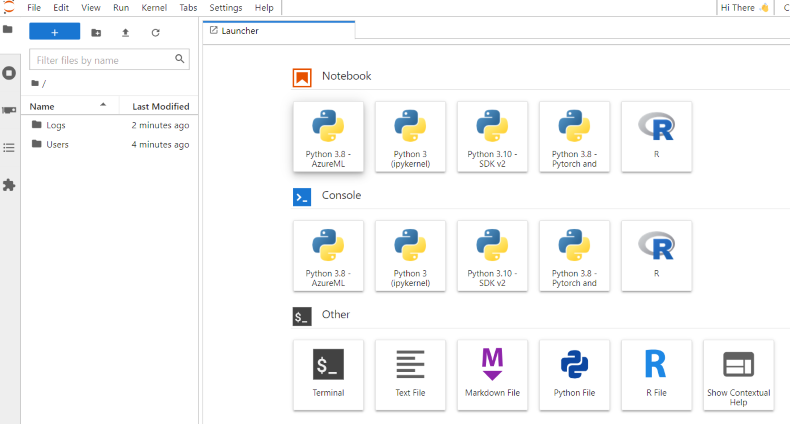The height and width of the screenshot is (424, 790).
Task: Open the Kernel menu
Action: [154, 8]
